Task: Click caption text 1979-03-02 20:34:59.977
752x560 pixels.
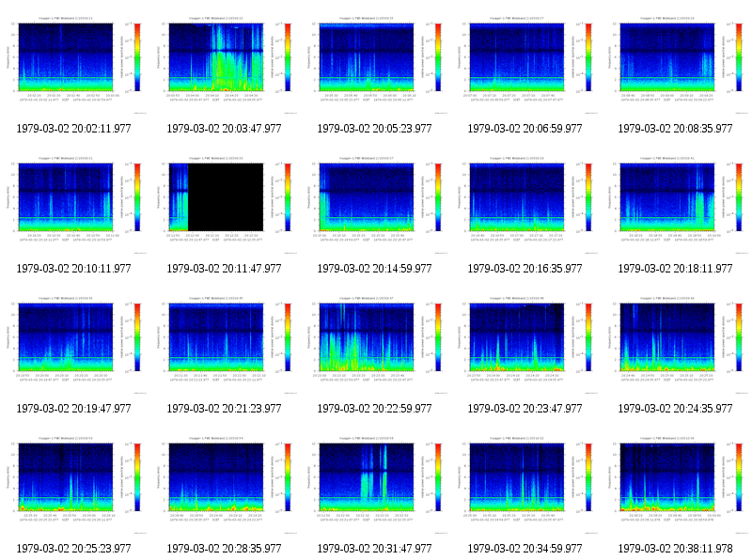Action: pyautogui.click(x=525, y=549)
